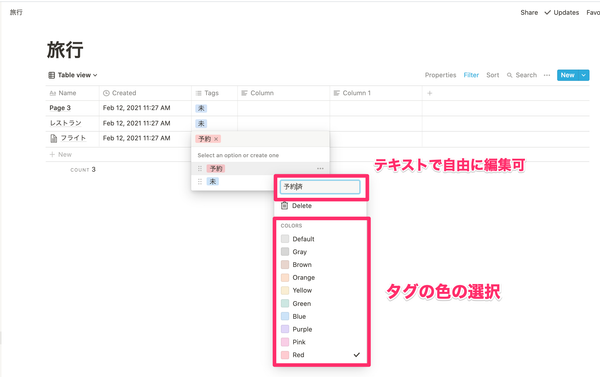This screenshot has width=600, height=377.
Task: Click the Created column header
Action: click(x=145, y=93)
